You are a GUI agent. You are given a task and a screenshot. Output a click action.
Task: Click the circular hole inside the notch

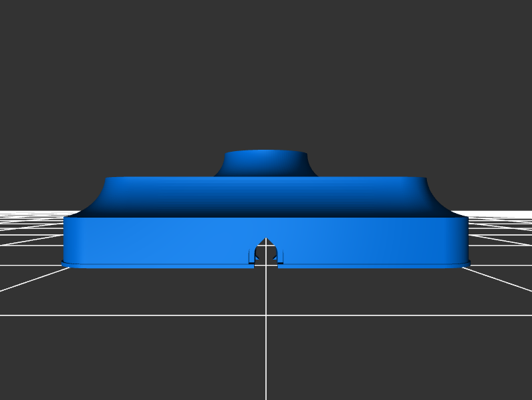click(x=266, y=252)
